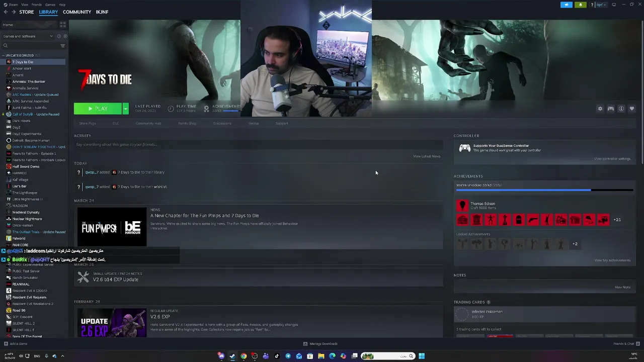Viewport: 644px width, 362px height.
Task: Open game info icon
Action: pos(621,109)
